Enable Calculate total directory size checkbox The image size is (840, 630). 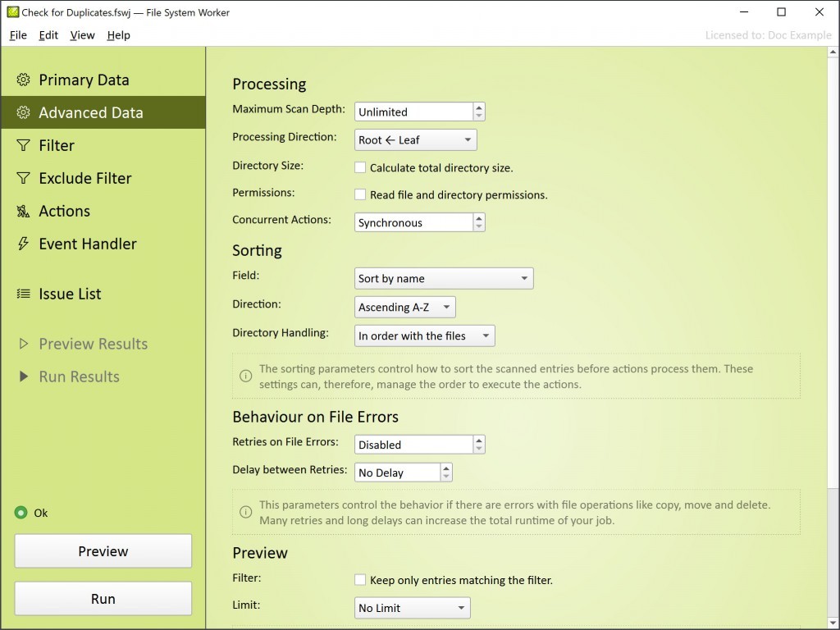(360, 167)
